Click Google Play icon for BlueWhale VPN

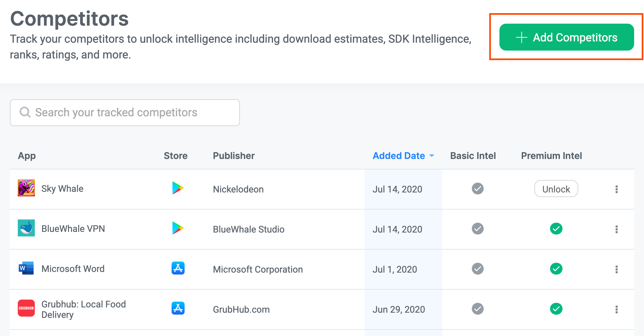[x=178, y=228]
